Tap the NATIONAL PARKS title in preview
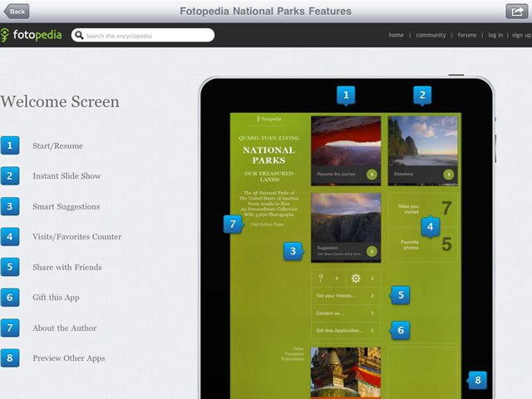 268,155
